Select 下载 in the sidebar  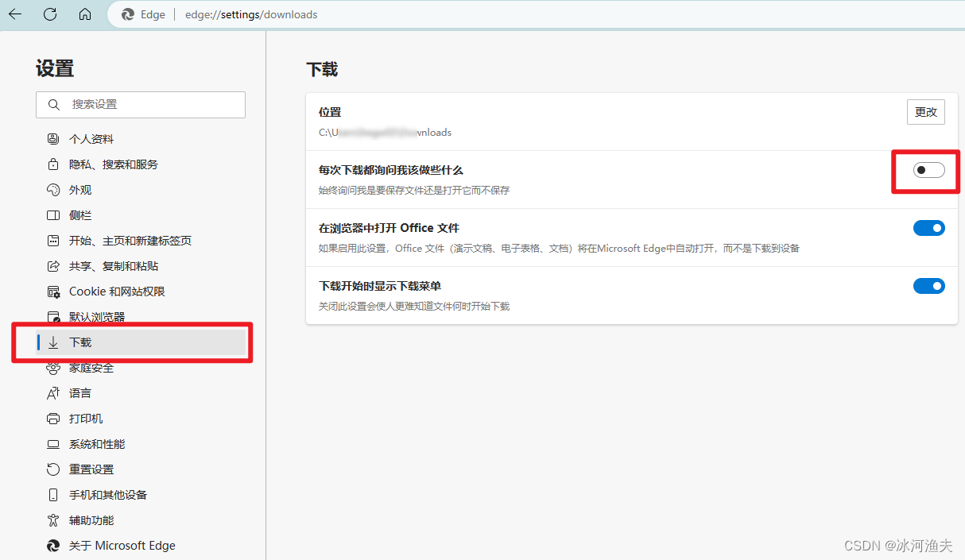[x=141, y=342]
